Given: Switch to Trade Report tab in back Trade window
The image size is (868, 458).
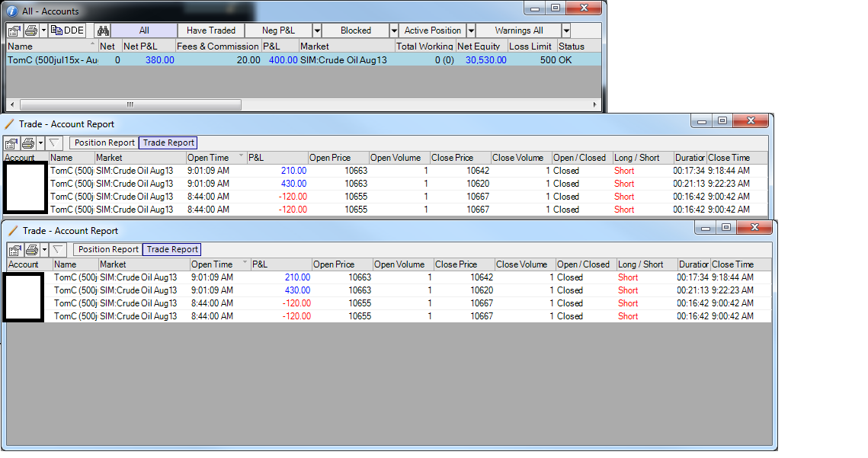Looking at the screenshot, I should pyautogui.click(x=168, y=143).
